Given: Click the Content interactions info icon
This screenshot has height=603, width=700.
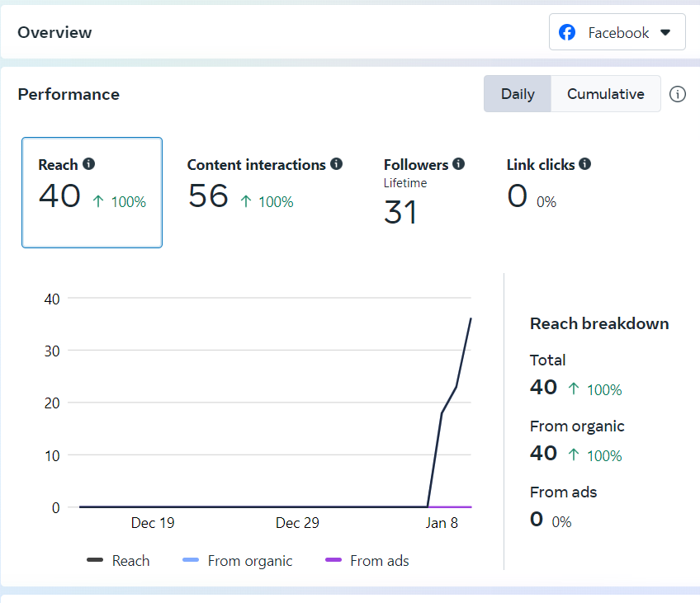Looking at the screenshot, I should (337, 164).
